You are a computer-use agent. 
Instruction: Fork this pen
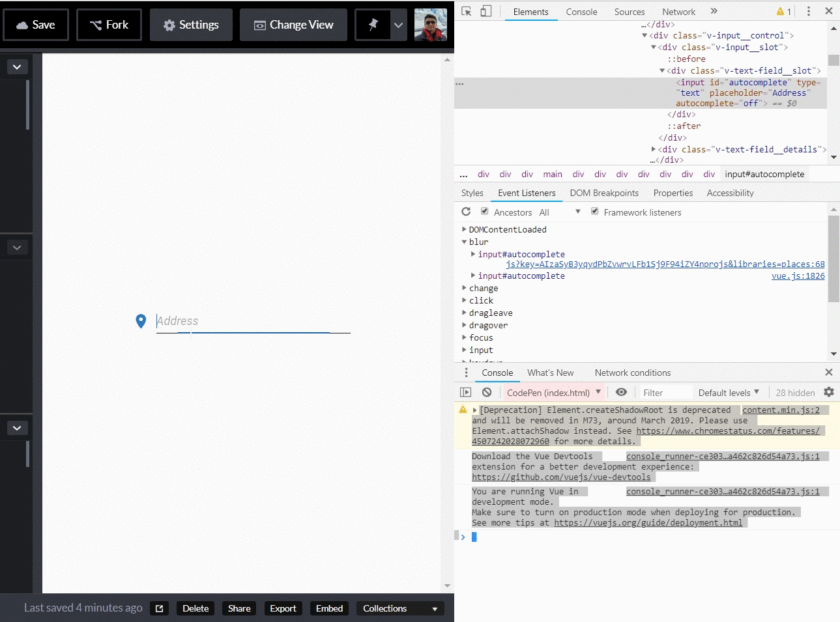109,25
